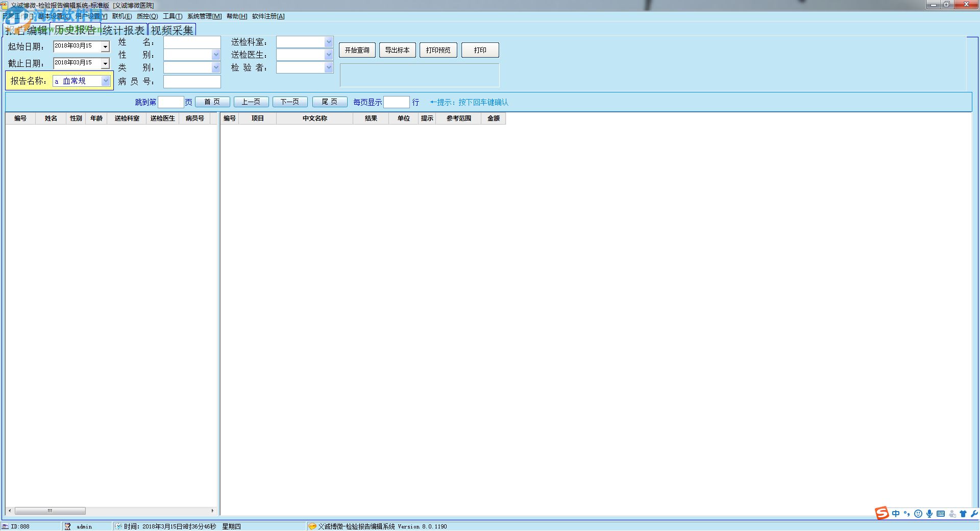The height and width of the screenshot is (531, 980).
Task: Click the 姓名 input field
Action: (192, 42)
